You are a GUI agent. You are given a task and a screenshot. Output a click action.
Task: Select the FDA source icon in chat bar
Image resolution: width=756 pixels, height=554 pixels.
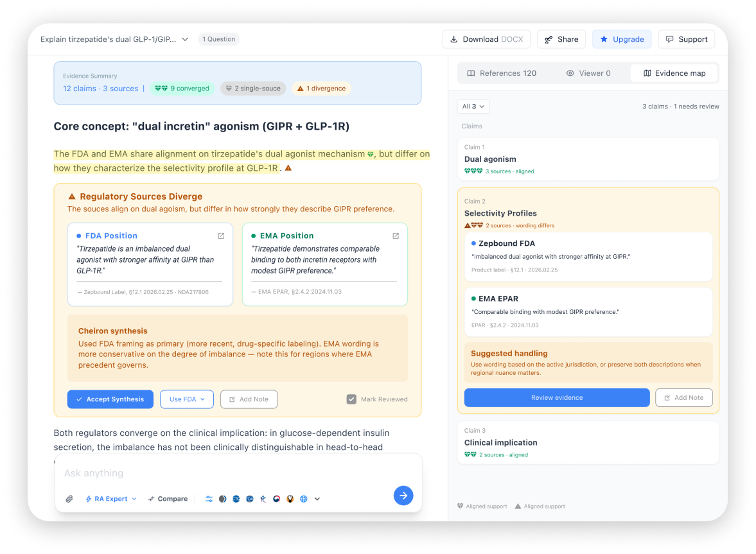point(249,499)
